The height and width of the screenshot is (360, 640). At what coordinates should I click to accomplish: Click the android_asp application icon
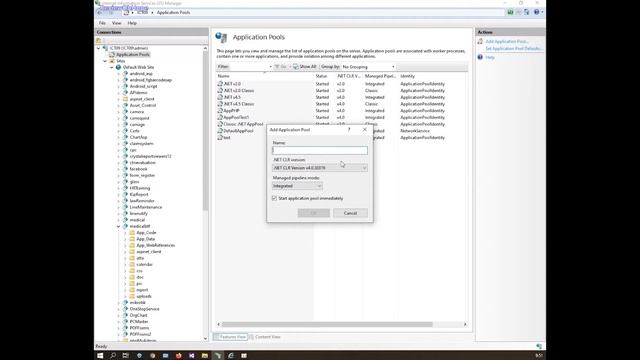click(x=125, y=73)
